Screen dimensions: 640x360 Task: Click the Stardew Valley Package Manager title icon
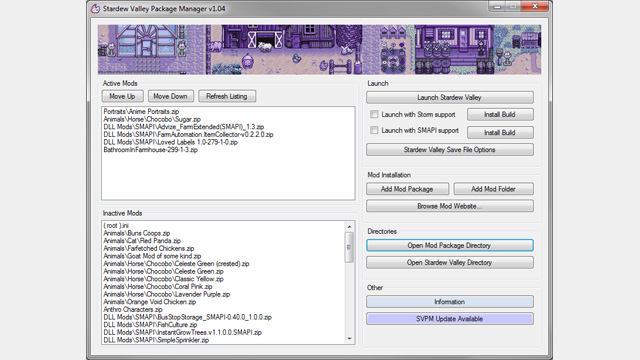click(x=95, y=9)
